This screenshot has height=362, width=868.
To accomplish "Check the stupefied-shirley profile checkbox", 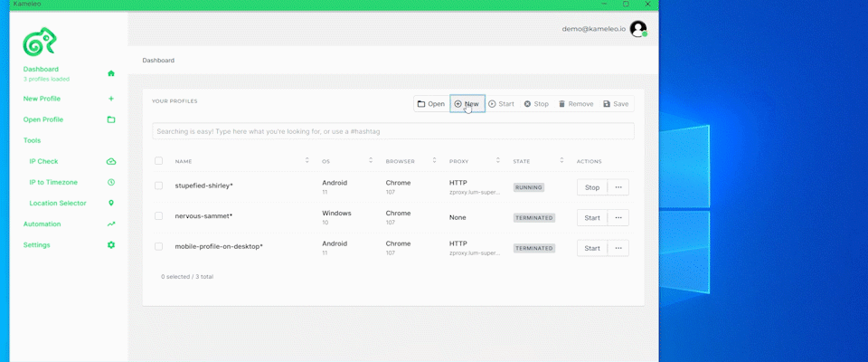I will click(x=159, y=186).
